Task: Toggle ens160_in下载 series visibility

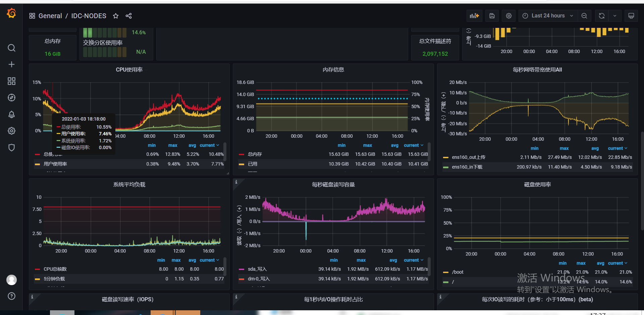Action: 467,167
